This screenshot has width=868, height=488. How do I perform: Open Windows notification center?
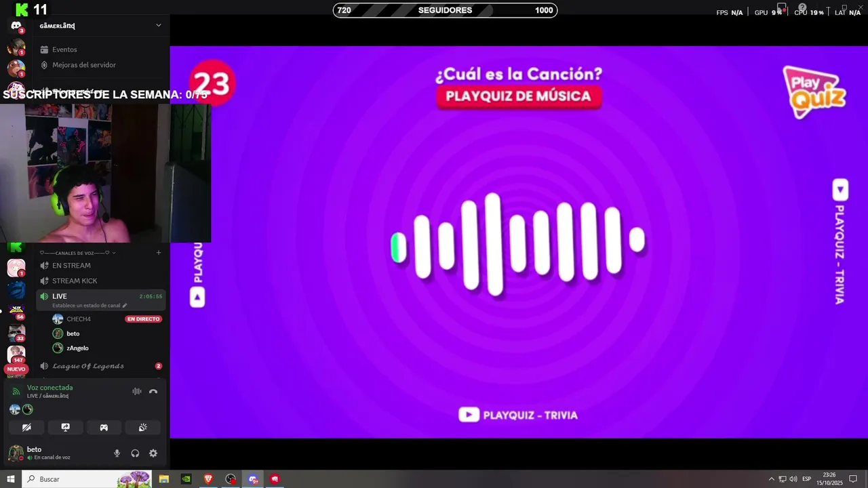(x=853, y=479)
